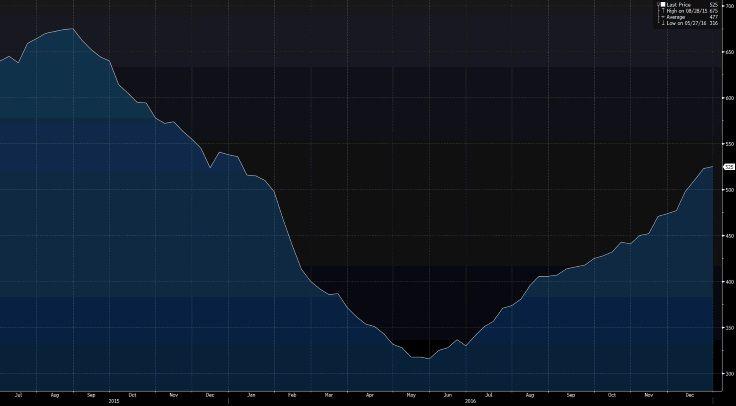The width and height of the screenshot is (736, 406).
Task: Click the 2015 year label on time axis
Action: [x=114, y=401]
